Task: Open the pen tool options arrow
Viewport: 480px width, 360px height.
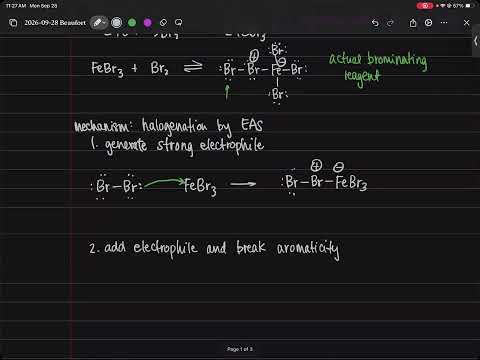Action: coord(105,23)
